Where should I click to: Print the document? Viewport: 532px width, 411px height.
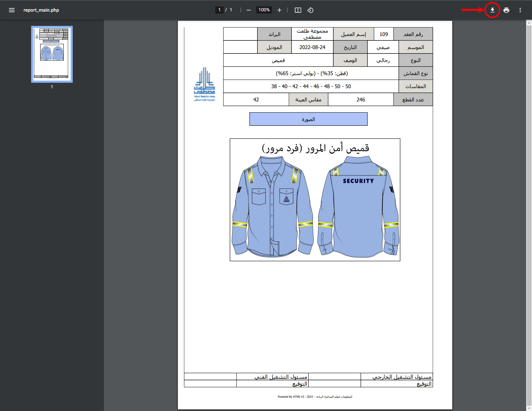pyautogui.click(x=506, y=10)
